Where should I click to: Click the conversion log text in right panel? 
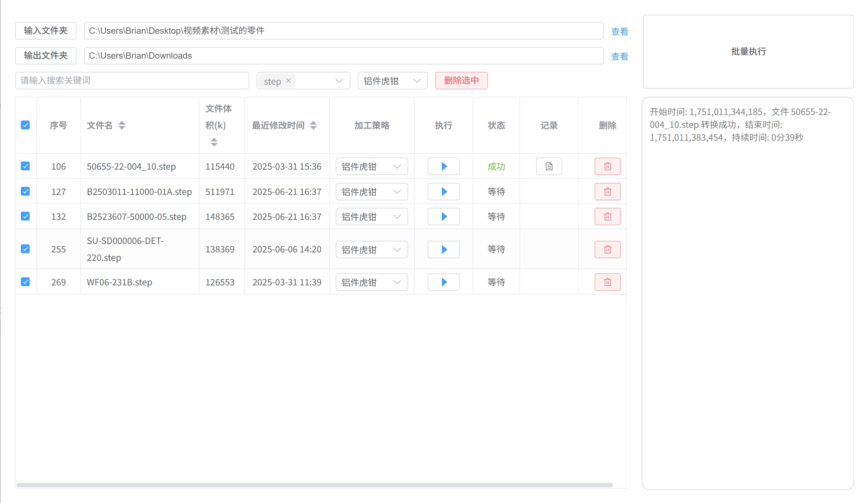[x=740, y=125]
